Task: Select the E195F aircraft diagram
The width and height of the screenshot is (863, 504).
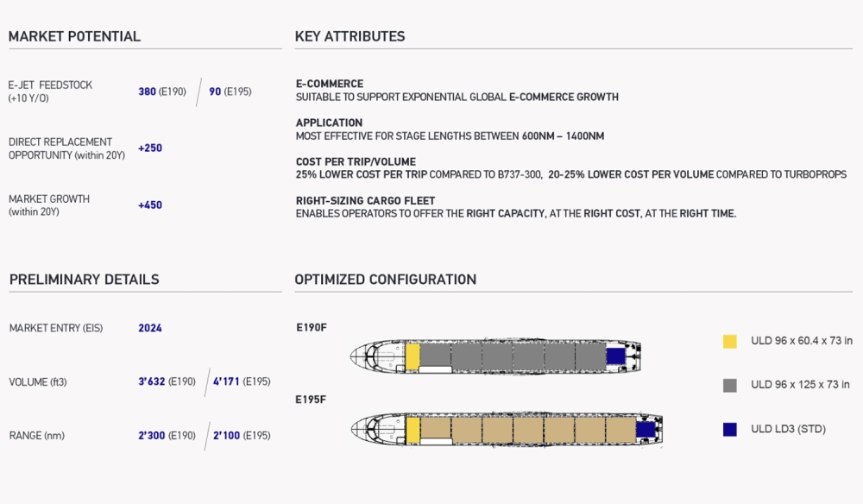Action: pos(507,429)
